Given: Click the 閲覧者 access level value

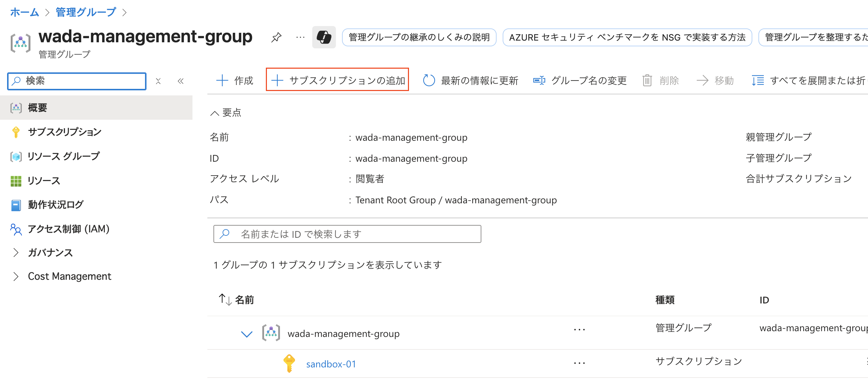Looking at the screenshot, I should point(370,179).
